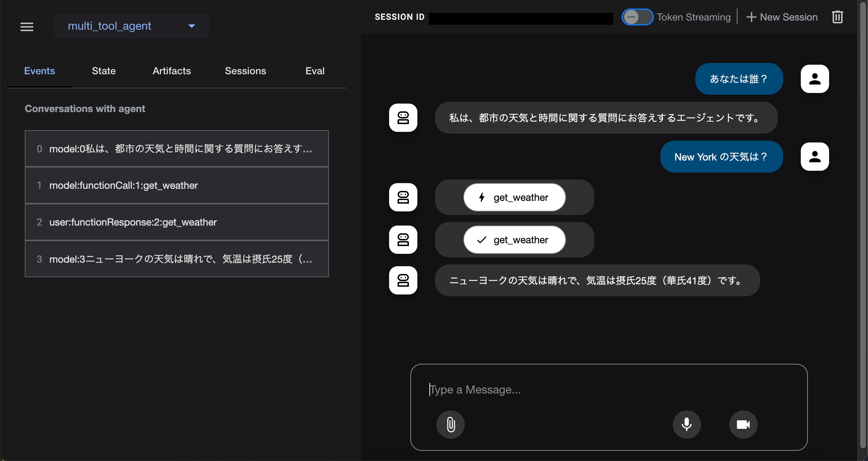Open the user:functionResponse:get_weather event entry

click(177, 222)
